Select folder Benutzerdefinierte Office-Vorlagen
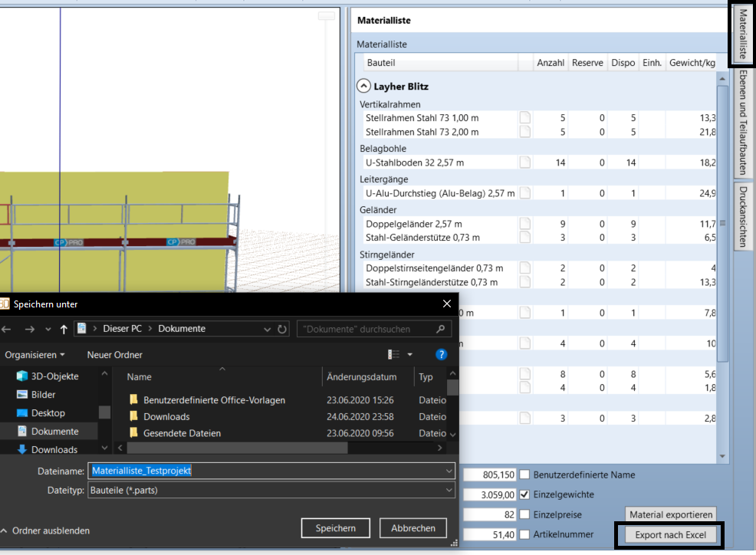 [207, 400]
